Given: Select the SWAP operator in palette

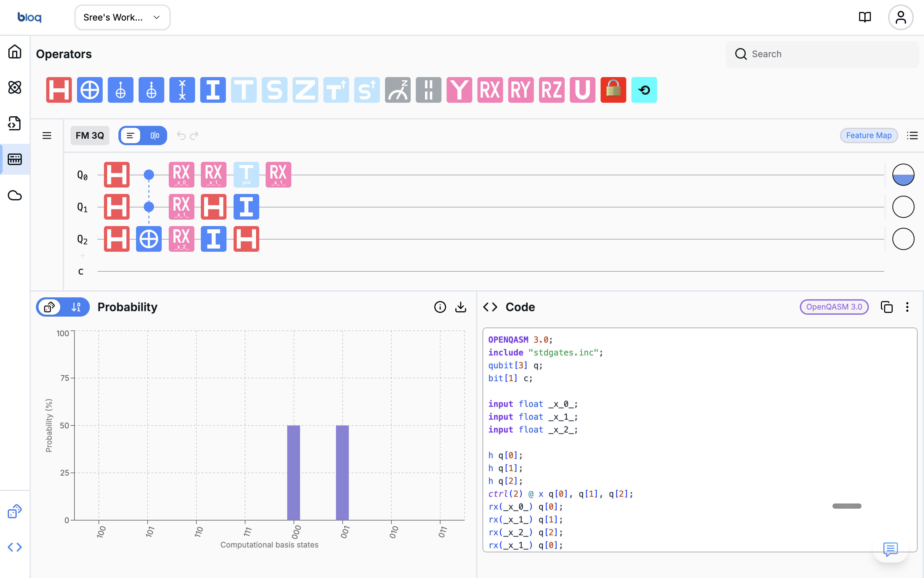Looking at the screenshot, I should pyautogui.click(x=182, y=90).
